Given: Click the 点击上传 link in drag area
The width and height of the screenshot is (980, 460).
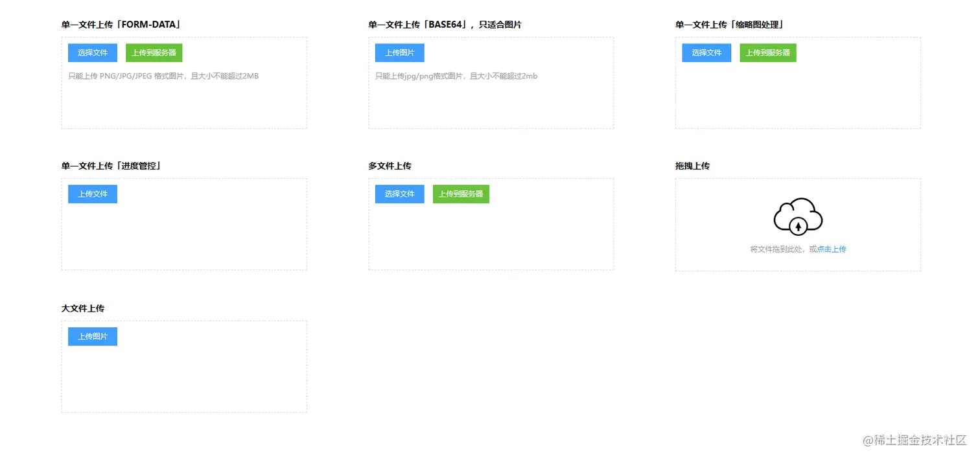Looking at the screenshot, I should (x=832, y=249).
